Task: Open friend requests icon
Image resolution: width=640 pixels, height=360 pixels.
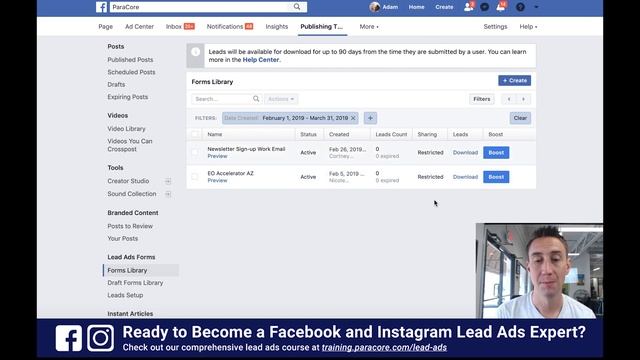Action: (469, 7)
